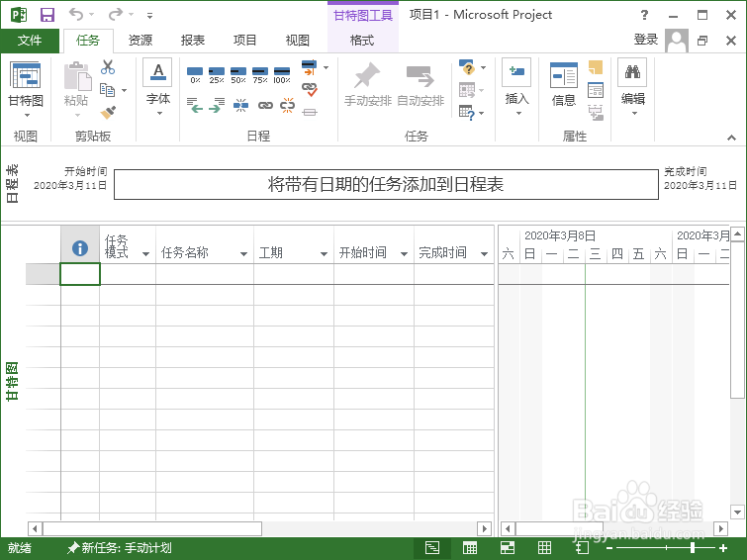Image resolution: width=747 pixels, height=560 pixels.
Task: Click the task Mode icon with question mark
Action: click(466, 113)
